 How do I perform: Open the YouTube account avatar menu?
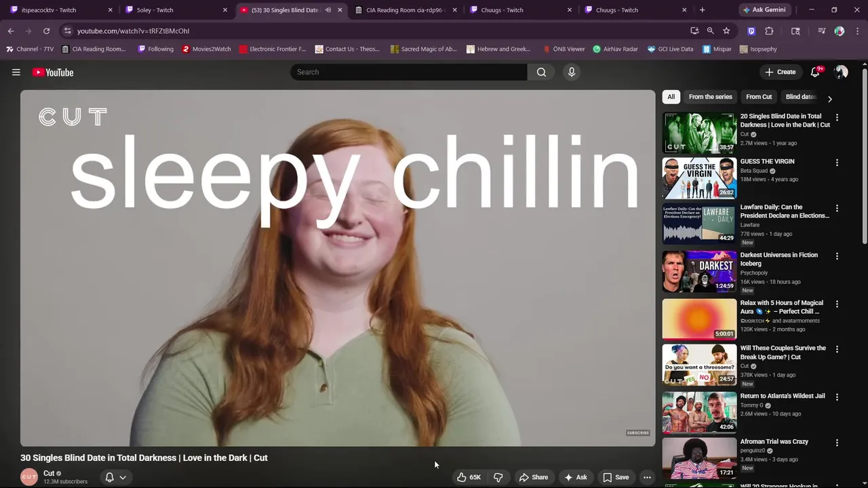pyautogui.click(x=841, y=72)
